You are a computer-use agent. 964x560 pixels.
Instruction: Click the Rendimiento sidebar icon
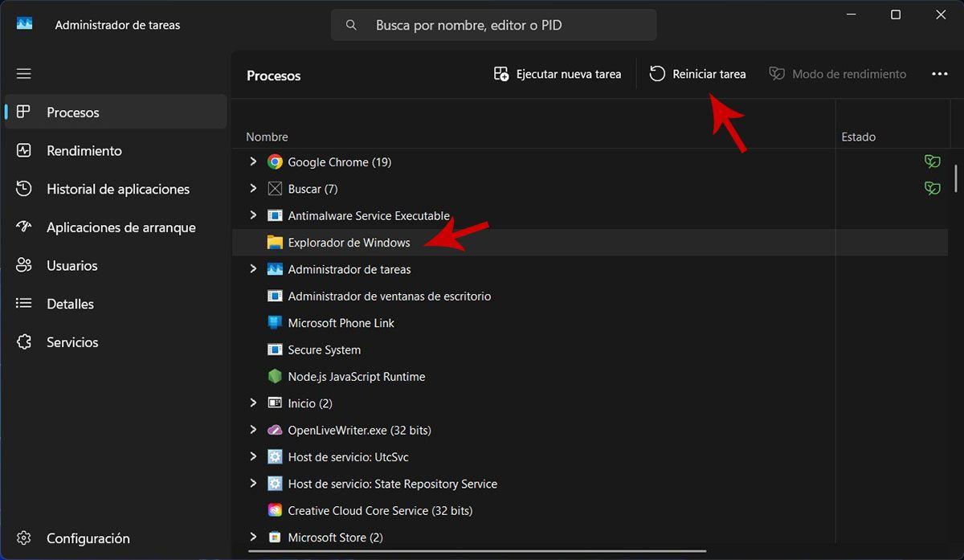click(x=24, y=151)
